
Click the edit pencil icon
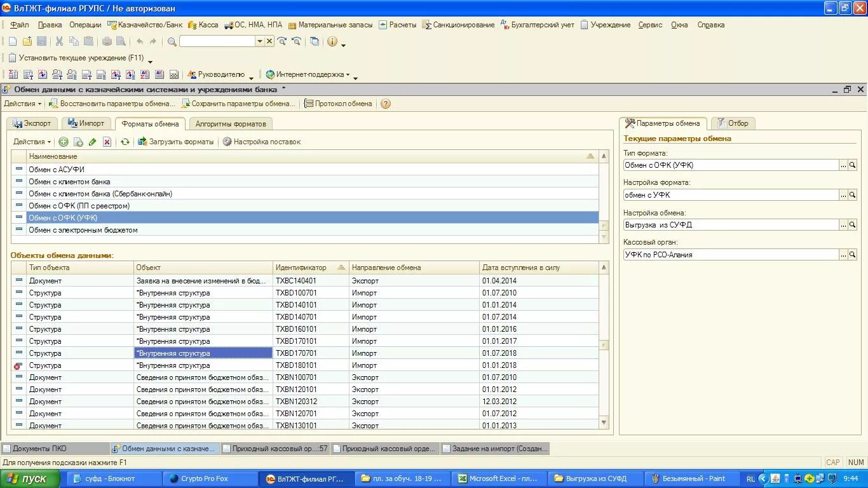pos(93,142)
